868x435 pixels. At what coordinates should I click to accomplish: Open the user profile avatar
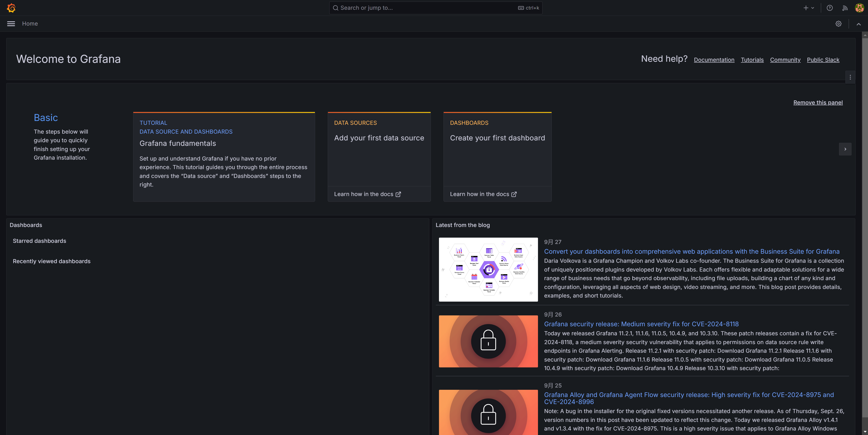[859, 8]
